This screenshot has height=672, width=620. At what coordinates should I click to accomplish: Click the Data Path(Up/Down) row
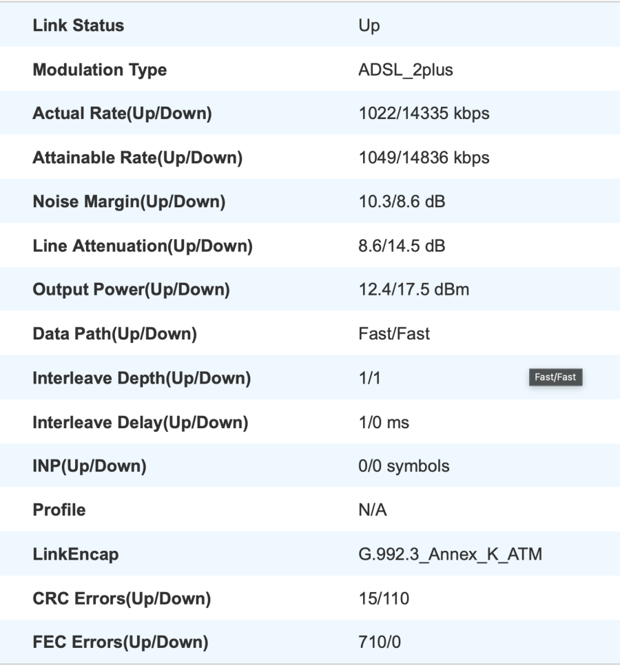point(105,334)
